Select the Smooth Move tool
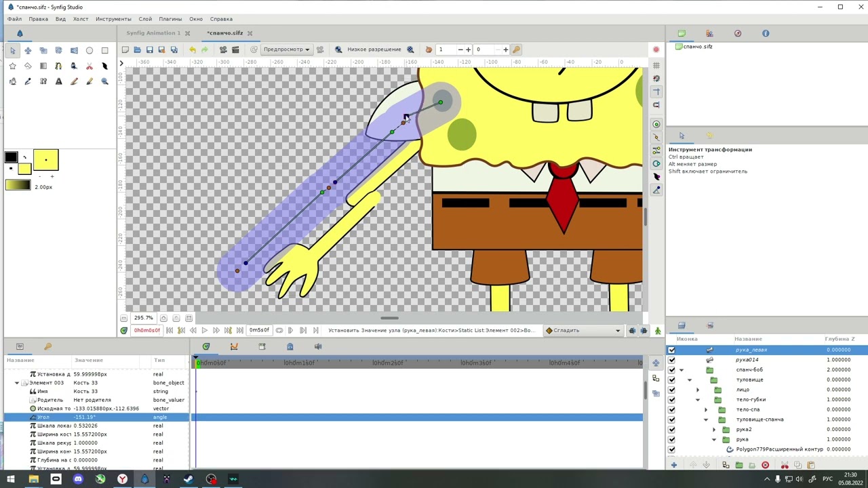The height and width of the screenshot is (488, 868). pyautogui.click(x=28, y=50)
